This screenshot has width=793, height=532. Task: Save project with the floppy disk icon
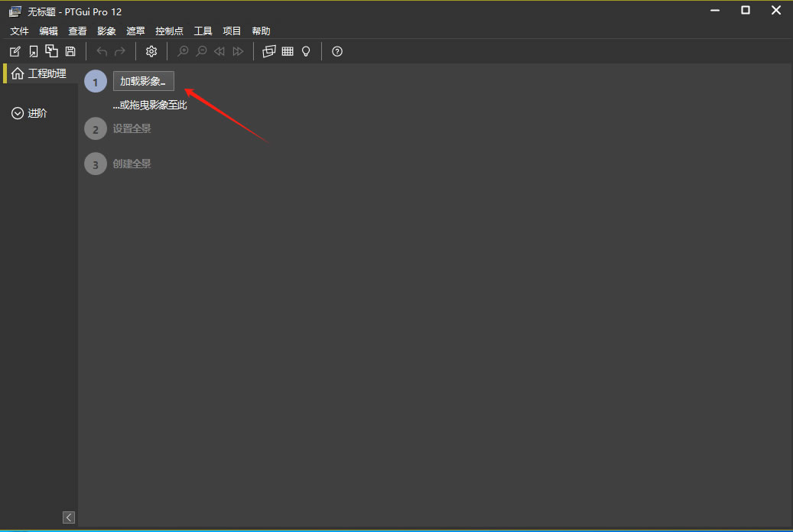[x=70, y=51]
